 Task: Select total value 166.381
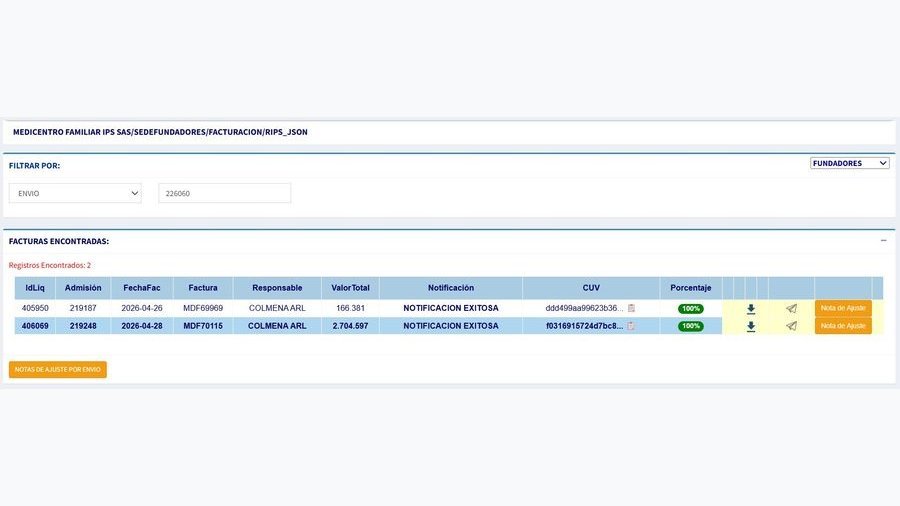coord(350,308)
